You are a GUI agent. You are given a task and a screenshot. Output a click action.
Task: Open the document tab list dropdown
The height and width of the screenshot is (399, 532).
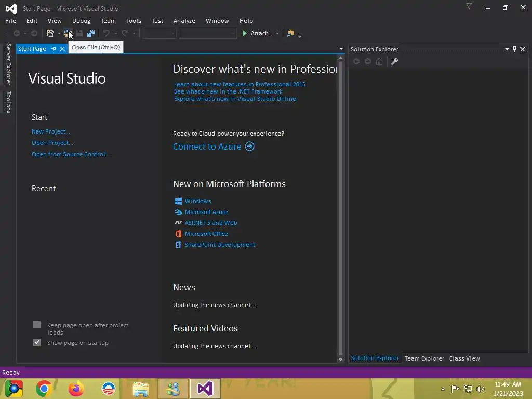point(341,49)
